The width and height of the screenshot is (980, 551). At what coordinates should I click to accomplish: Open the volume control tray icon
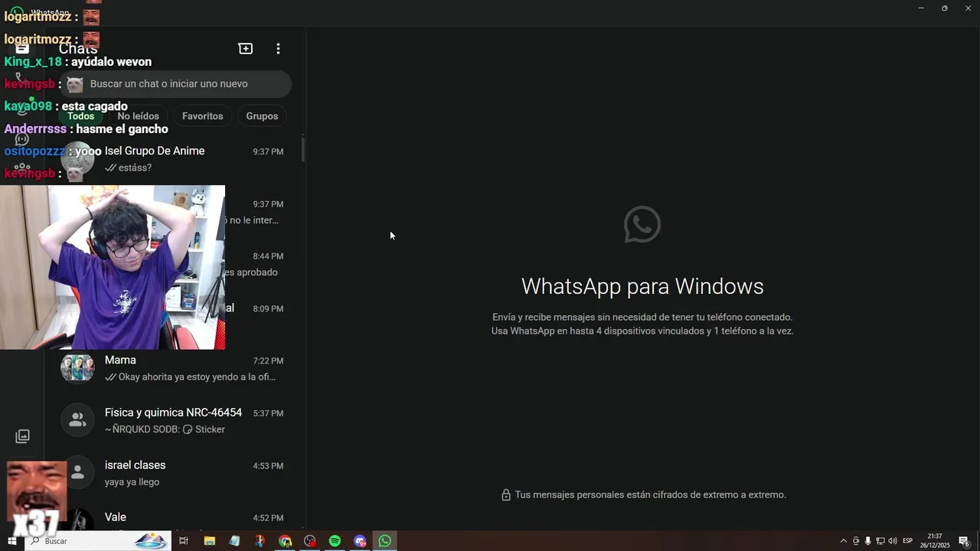pos(892,541)
